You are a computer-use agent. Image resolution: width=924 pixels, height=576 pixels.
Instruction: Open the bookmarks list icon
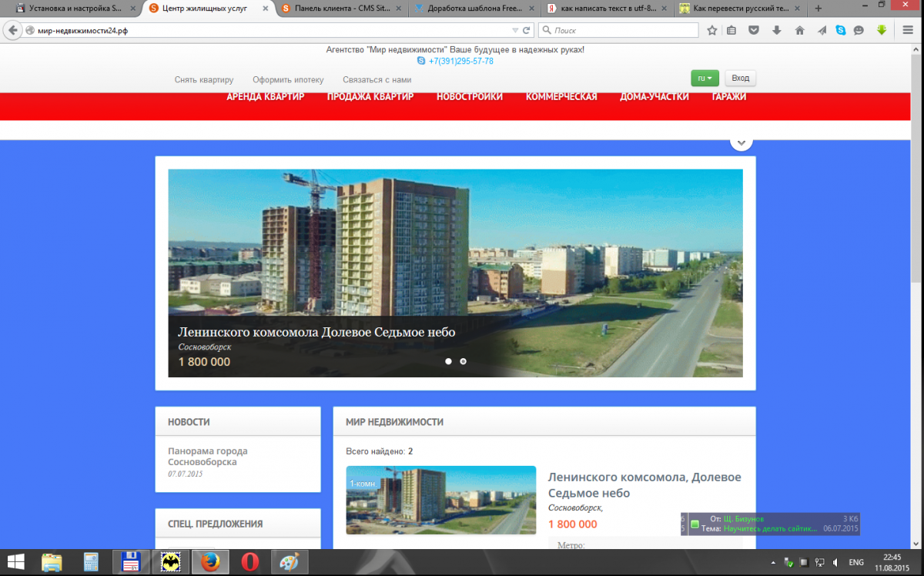point(731,31)
